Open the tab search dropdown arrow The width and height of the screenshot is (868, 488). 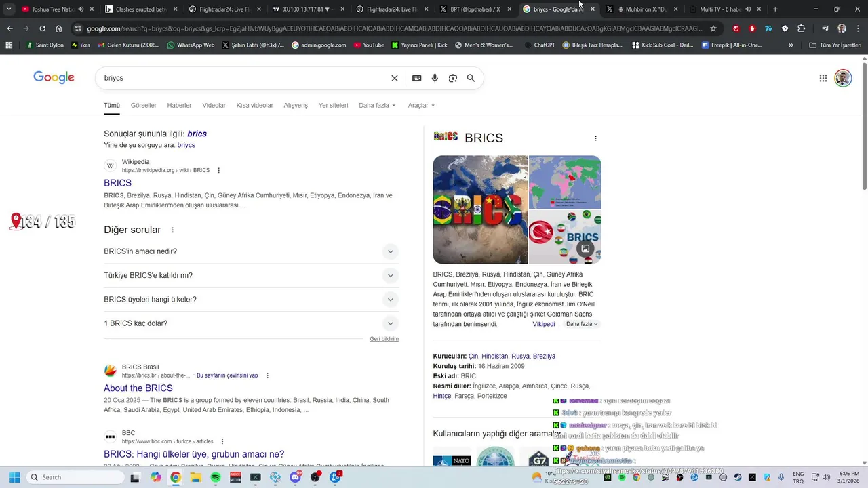pyautogui.click(x=9, y=9)
